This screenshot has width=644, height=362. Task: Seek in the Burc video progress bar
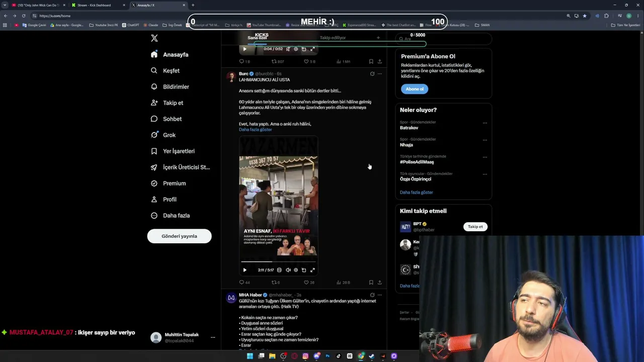coord(278,261)
